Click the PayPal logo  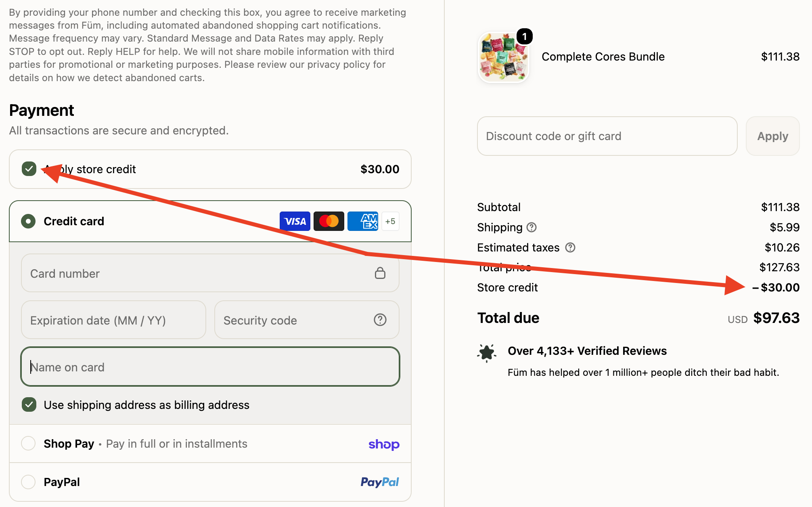[x=380, y=482]
